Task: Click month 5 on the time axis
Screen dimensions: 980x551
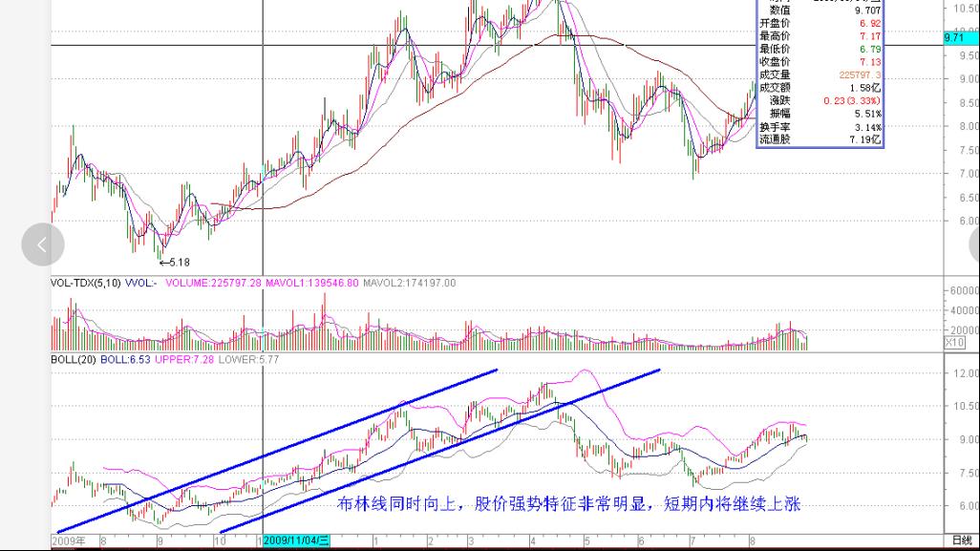Action: coord(586,541)
